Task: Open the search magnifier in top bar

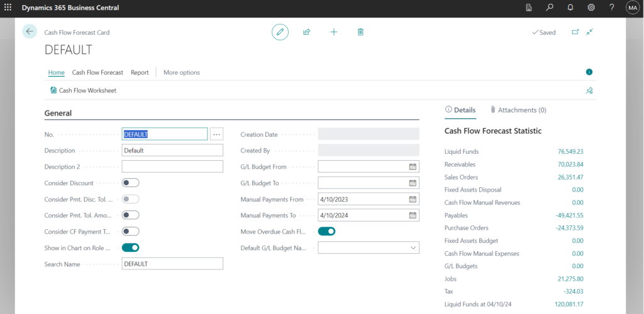Action: (550, 8)
